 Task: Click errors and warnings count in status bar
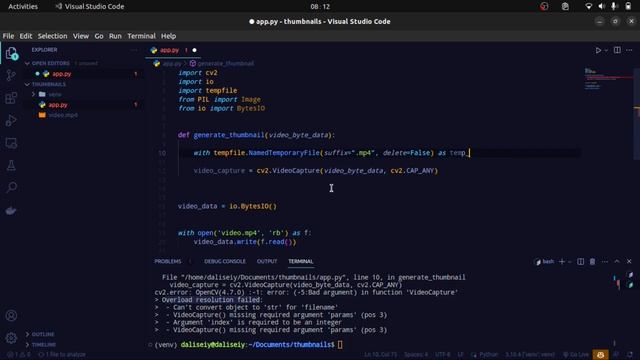(x=18, y=355)
